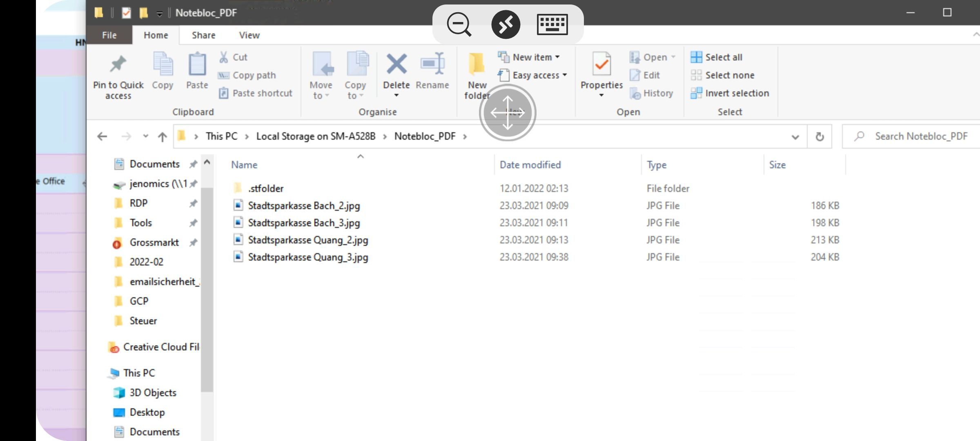Switch to the Share ribbon tab
This screenshot has height=441, width=980.
(203, 35)
